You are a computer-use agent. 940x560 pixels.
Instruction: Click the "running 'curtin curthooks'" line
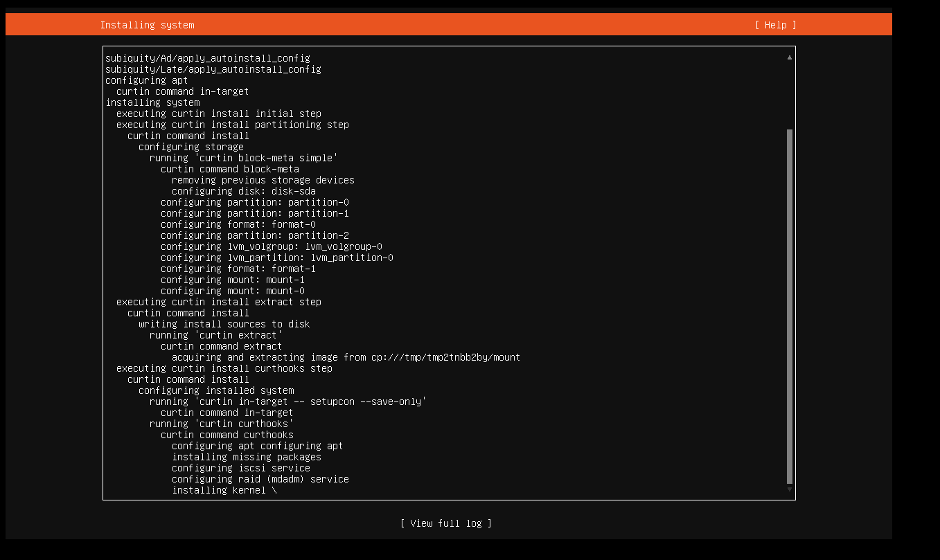[222, 424]
